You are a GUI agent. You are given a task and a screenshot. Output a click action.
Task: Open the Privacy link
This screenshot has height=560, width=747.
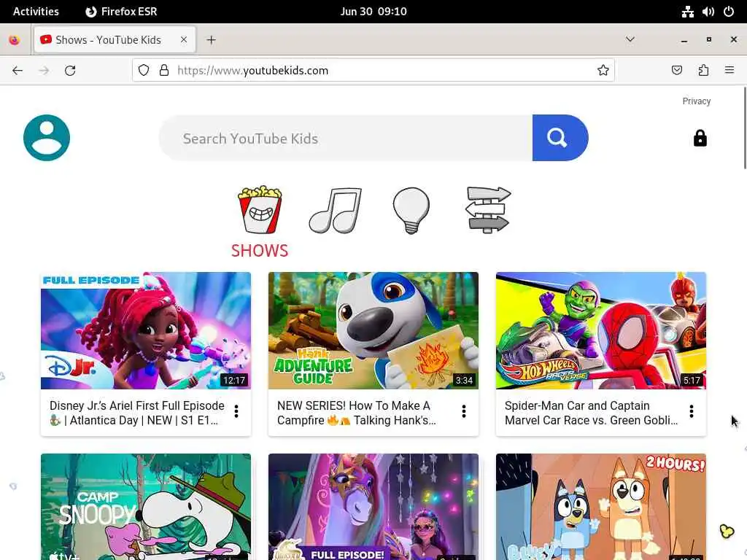point(696,101)
